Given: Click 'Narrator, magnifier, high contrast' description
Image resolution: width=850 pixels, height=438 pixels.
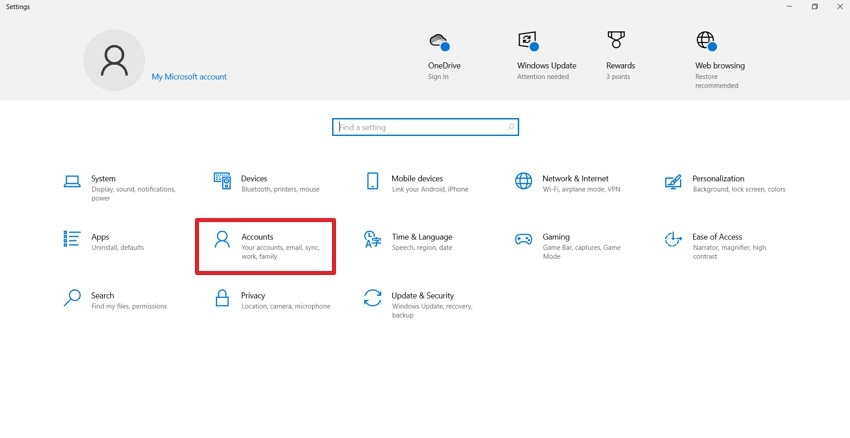Looking at the screenshot, I should [729, 252].
